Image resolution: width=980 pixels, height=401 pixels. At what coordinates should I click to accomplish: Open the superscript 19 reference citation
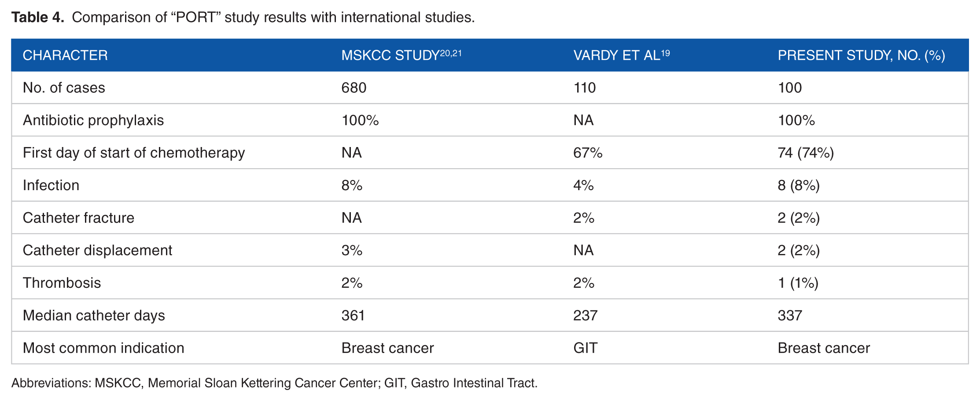pos(665,53)
